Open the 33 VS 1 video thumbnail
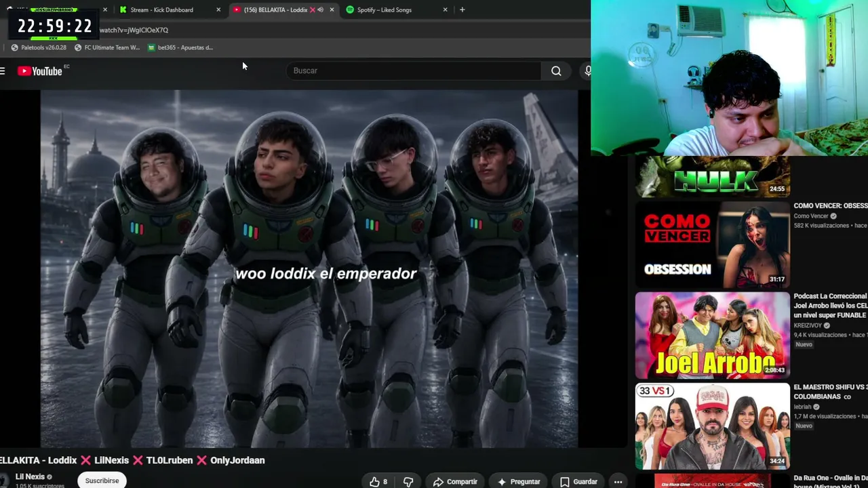The width and height of the screenshot is (868, 488). [713, 426]
